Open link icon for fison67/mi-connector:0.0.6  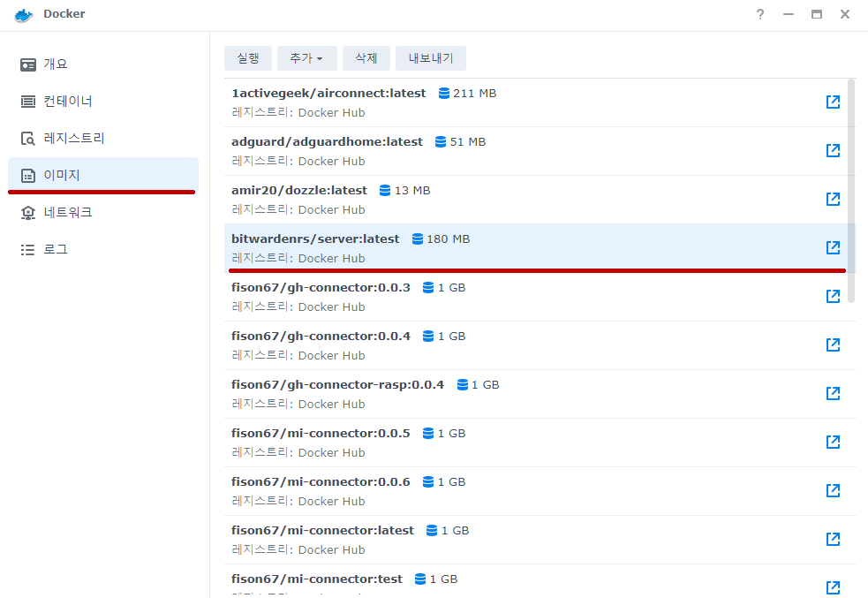pyautogui.click(x=834, y=490)
